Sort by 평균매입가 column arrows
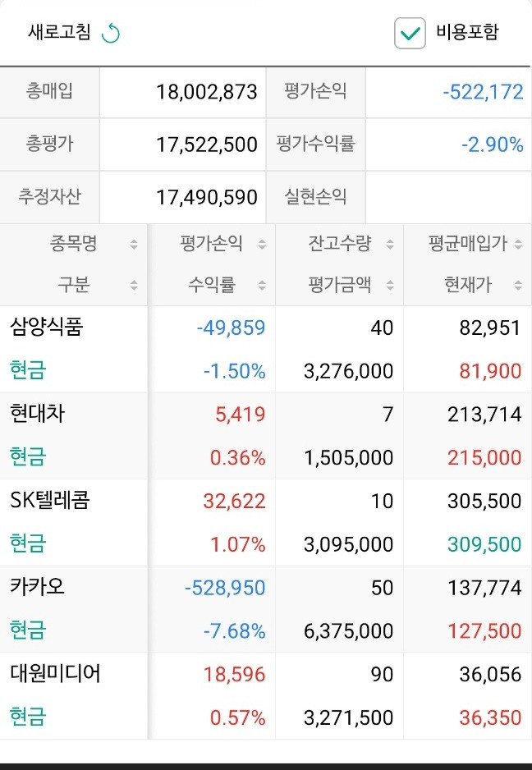This screenshot has width=532, height=770. (518, 244)
